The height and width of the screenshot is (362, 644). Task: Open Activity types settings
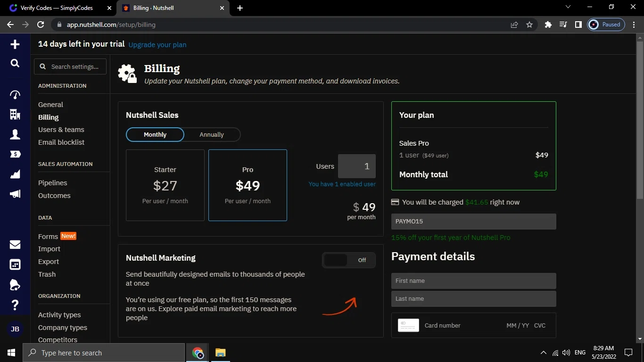tap(59, 315)
